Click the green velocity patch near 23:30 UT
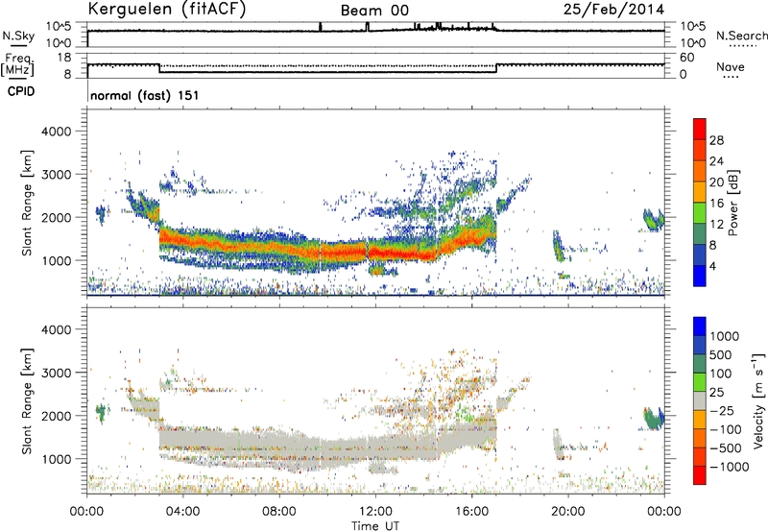 [654, 419]
